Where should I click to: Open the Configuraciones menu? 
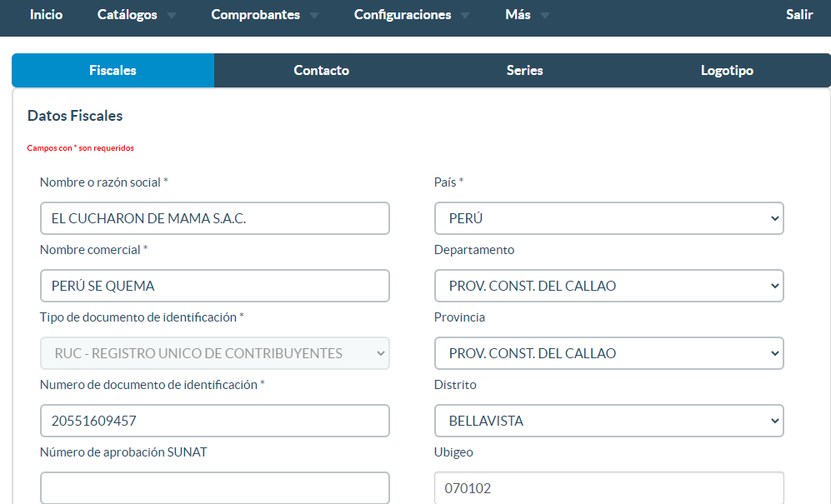[x=403, y=15]
